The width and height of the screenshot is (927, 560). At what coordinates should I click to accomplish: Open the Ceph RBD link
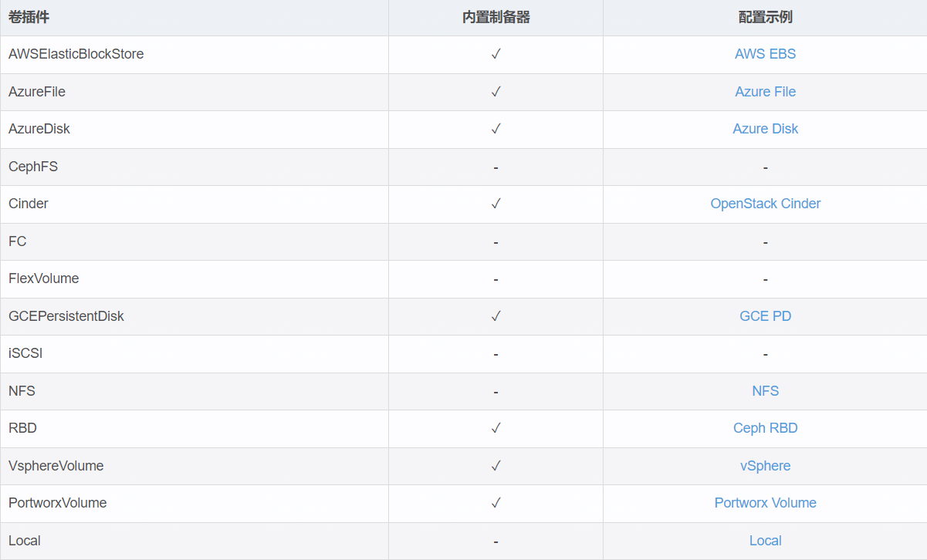click(x=765, y=428)
